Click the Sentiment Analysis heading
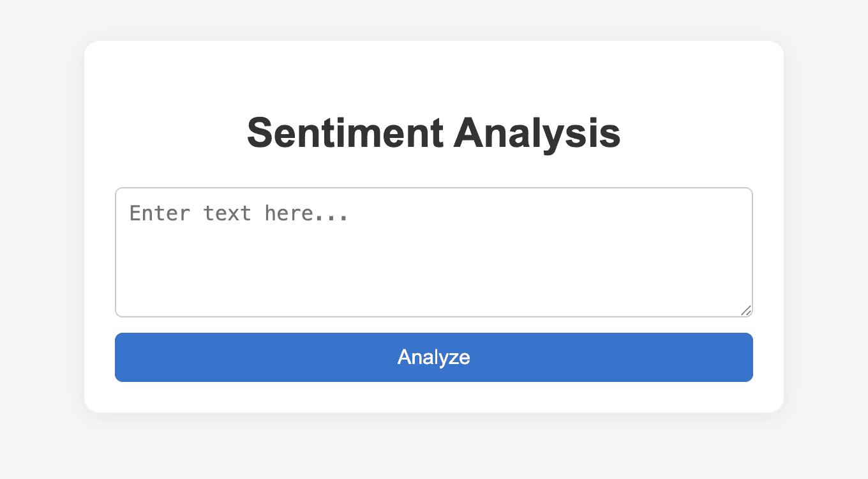The image size is (868, 479). 433,133
